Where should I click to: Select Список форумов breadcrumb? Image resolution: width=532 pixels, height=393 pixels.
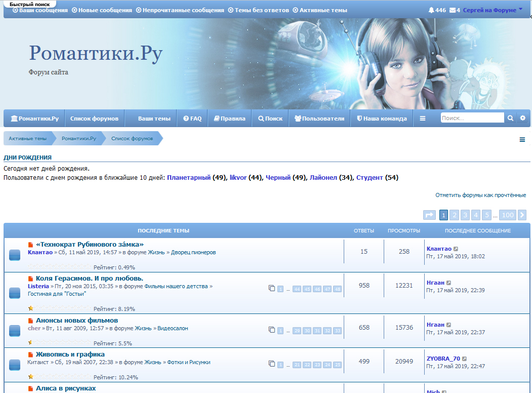click(132, 138)
